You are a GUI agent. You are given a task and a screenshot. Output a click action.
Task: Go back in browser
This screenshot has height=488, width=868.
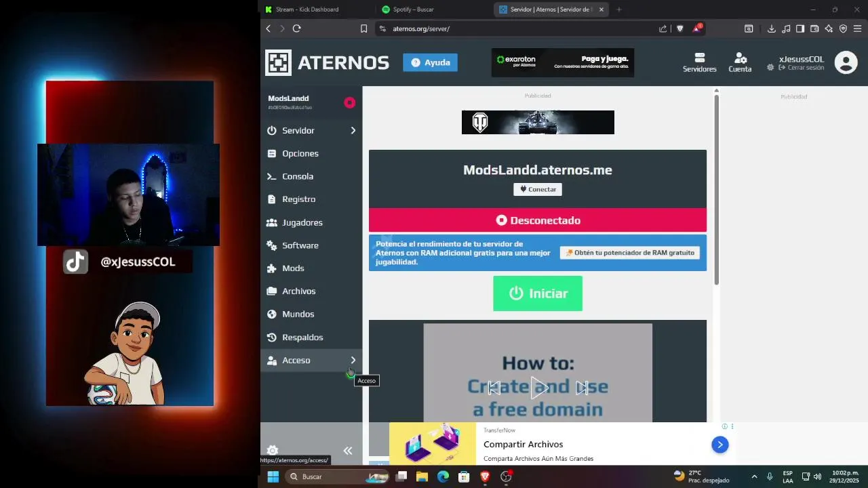[x=269, y=28]
